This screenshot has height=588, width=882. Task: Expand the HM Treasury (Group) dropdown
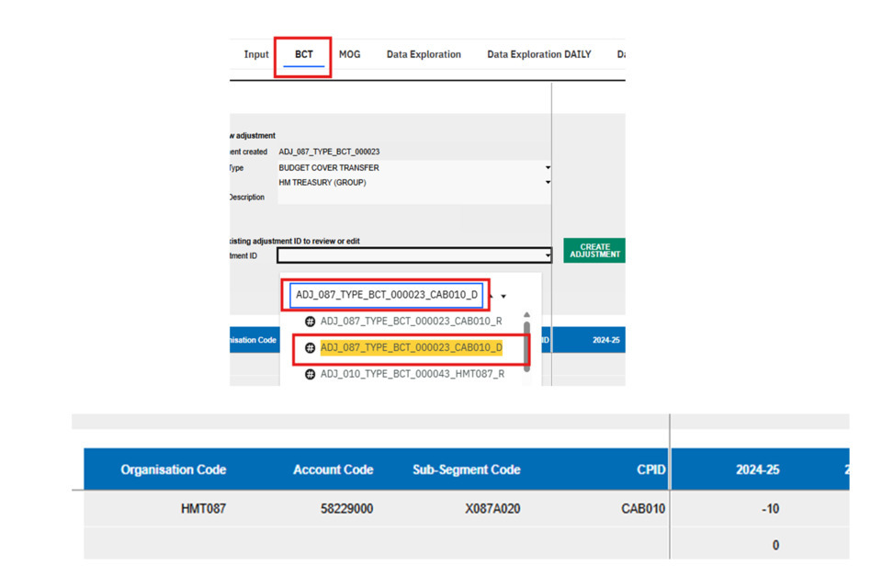(x=548, y=183)
